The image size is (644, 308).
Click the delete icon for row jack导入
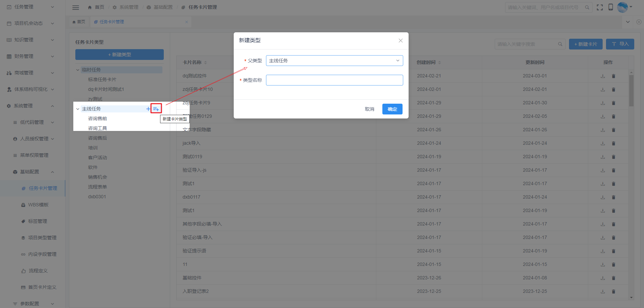click(x=613, y=143)
